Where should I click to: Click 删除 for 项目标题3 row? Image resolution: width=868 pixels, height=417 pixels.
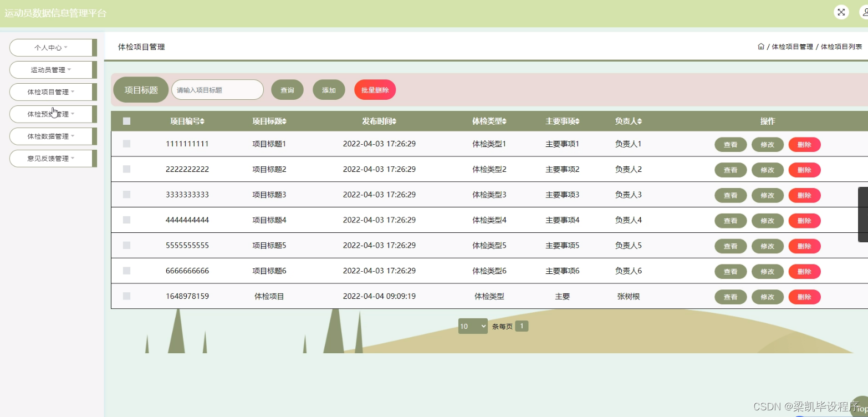pos(805,195)
